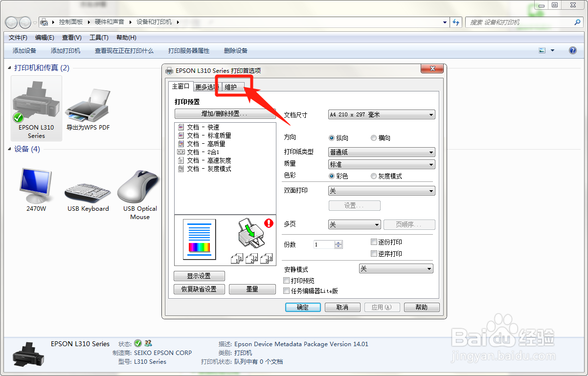
Task: Open the 工具(T) menu
Action: [99, 38]
